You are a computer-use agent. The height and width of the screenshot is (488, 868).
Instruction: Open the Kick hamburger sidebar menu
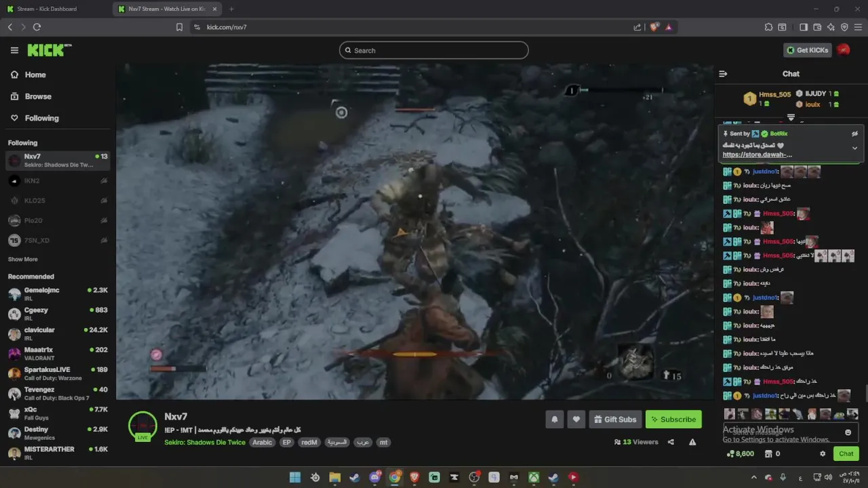pyautogui.click(x=14, y=50)
